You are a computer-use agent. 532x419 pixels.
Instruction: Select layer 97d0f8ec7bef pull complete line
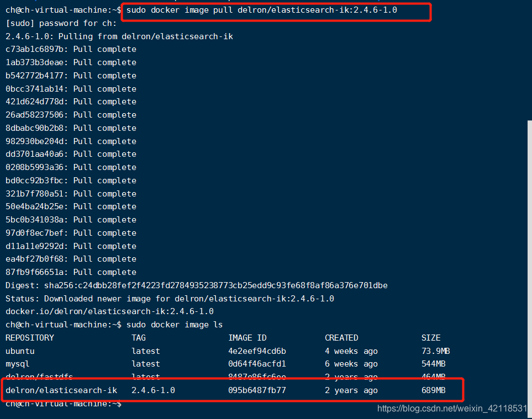pos(71,233)
